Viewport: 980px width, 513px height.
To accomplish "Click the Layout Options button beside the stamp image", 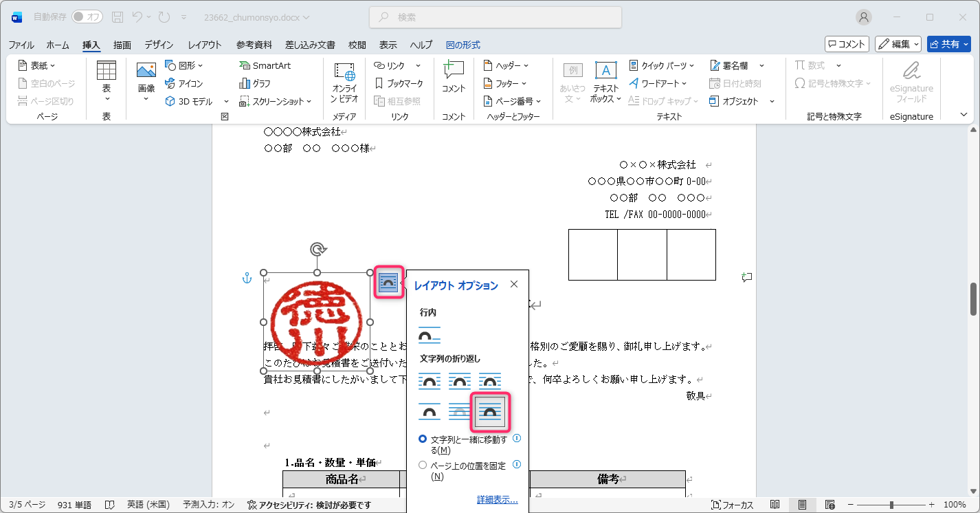I will pyautogui.click(x=388, y=283).
